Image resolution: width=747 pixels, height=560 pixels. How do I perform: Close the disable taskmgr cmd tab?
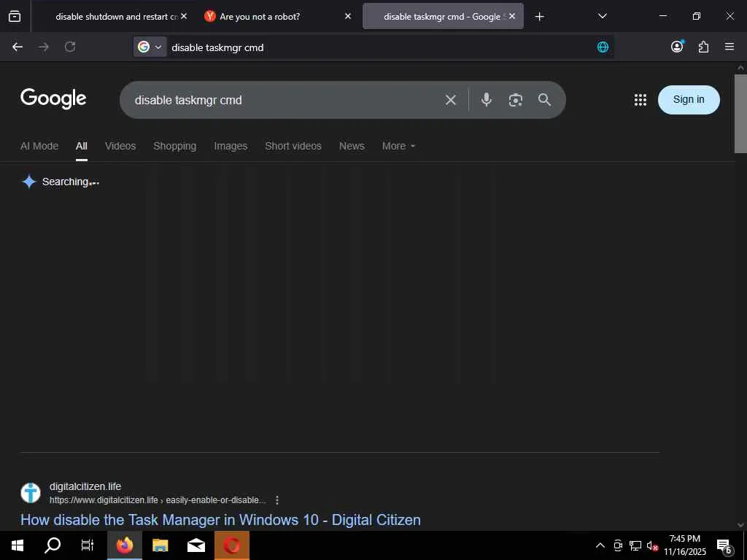tap(512, 16)
